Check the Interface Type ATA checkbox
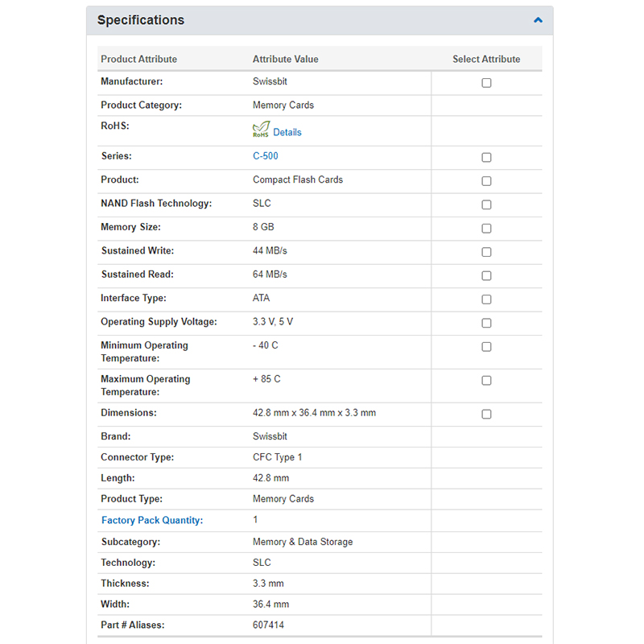Screen dimensions: 644x644 click(486, 299)
